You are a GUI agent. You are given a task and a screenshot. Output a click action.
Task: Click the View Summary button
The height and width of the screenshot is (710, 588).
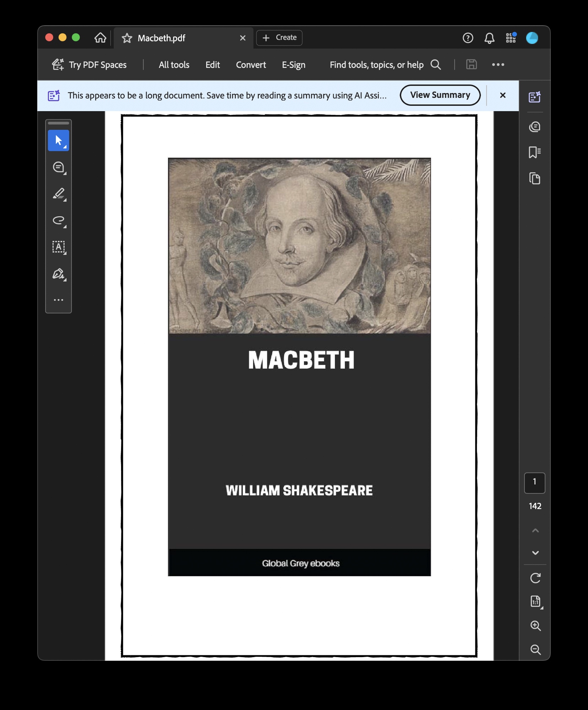[440, 95]
